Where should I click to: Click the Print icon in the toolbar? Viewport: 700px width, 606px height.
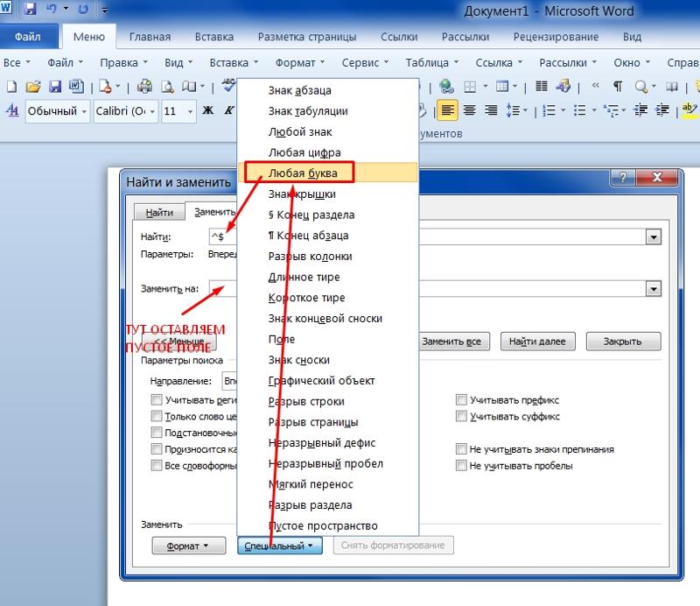coord(144,86)
